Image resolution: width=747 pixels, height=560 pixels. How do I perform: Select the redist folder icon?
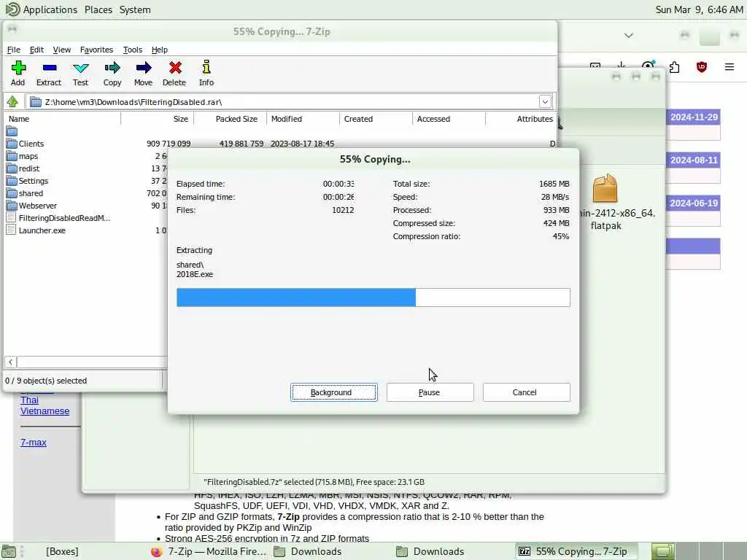(x=12, y=168)
